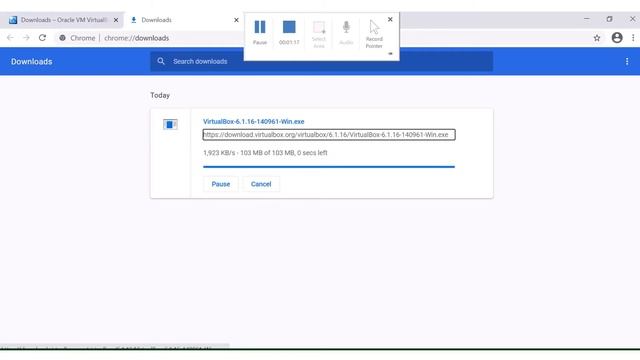
Task: Go forward in browser history
Action: [x=26, y=38]
